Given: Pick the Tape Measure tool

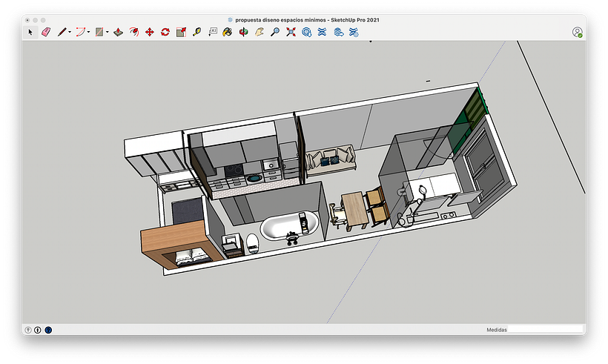Looking at the screenshot, I should tap(197, 32).
